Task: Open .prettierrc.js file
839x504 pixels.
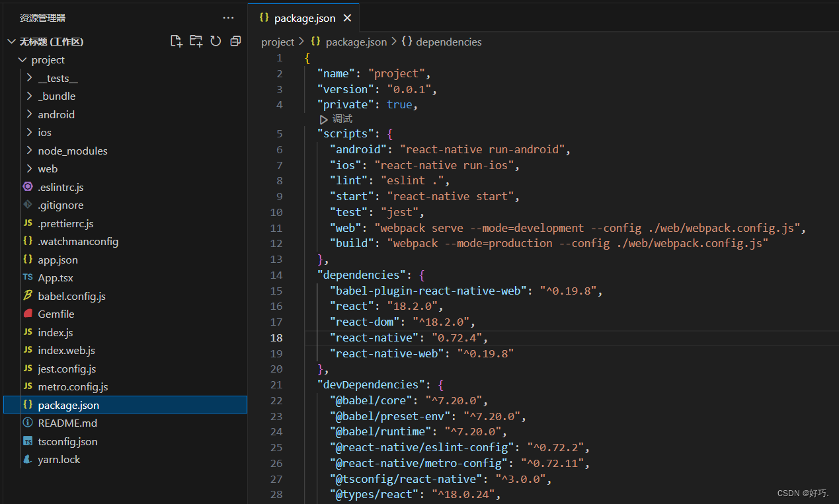Action: pyautogui.click(x=65, y=223)
